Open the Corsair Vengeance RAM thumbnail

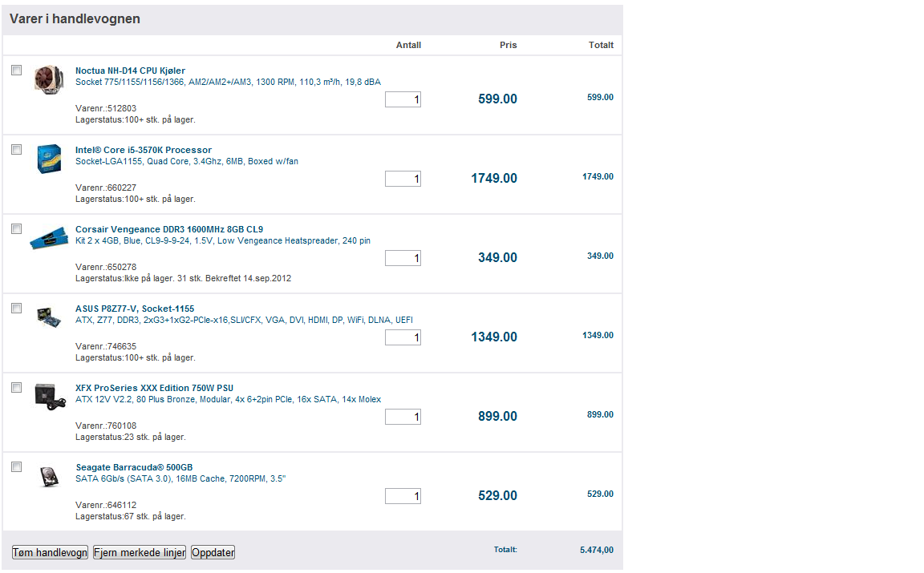(x=49, y=237)
